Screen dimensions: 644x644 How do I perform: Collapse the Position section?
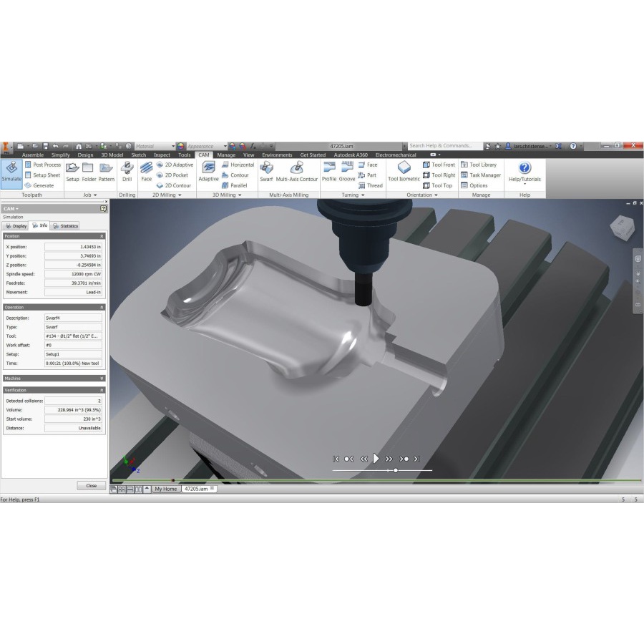click(x=102, y=236)
